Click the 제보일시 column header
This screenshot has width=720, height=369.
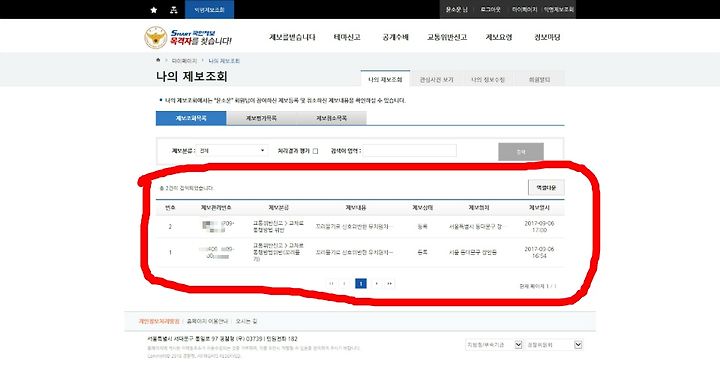[x=539, y=208]
